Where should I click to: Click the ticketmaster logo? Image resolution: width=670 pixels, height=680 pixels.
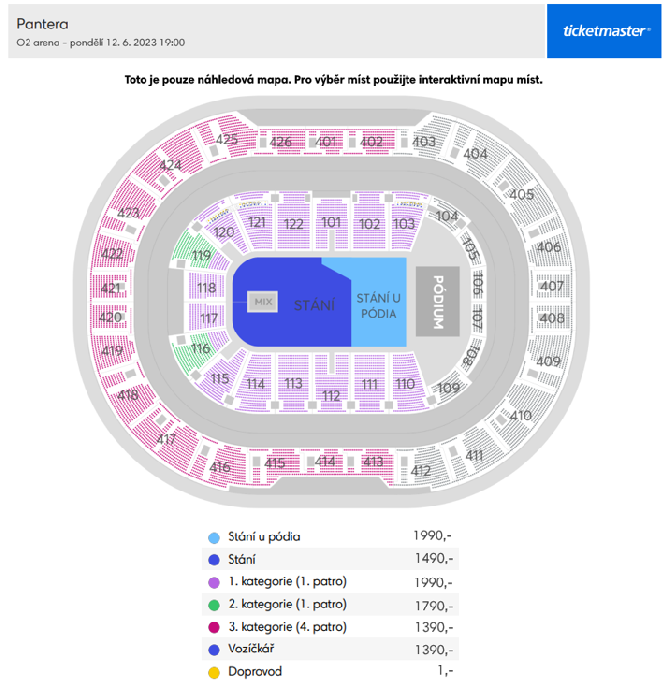click(604, 31)
